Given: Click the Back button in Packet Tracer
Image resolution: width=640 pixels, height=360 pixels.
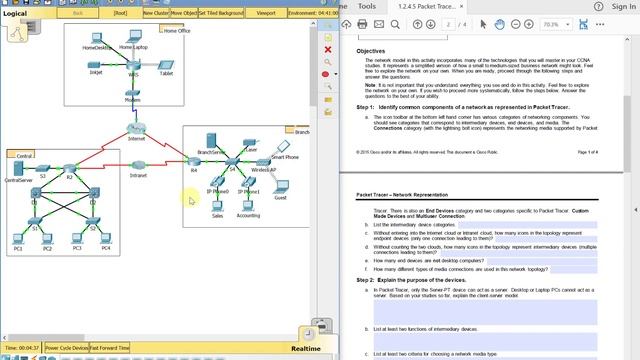Looking at the screenshot, I should pos(78,13).
